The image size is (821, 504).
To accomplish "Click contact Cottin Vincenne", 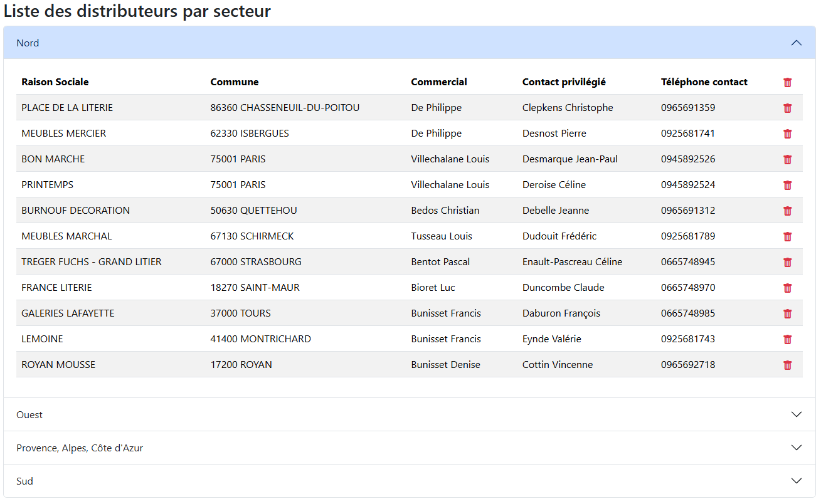I will click(558, 364).
